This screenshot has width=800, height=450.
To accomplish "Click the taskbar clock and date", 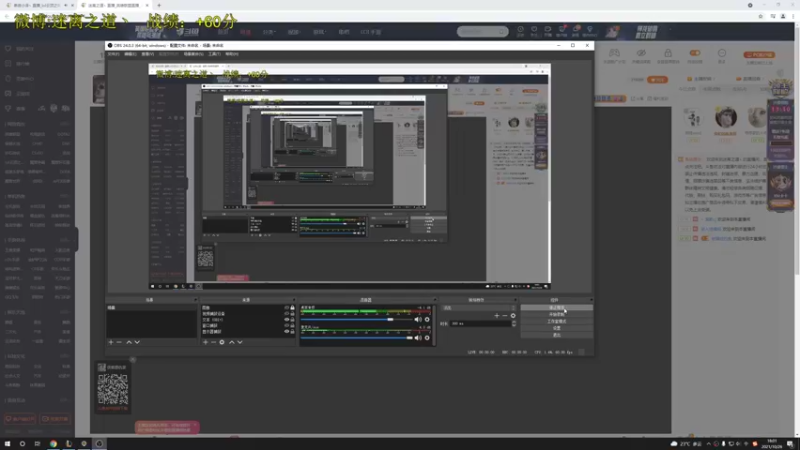I will click(x=772, y=444).
